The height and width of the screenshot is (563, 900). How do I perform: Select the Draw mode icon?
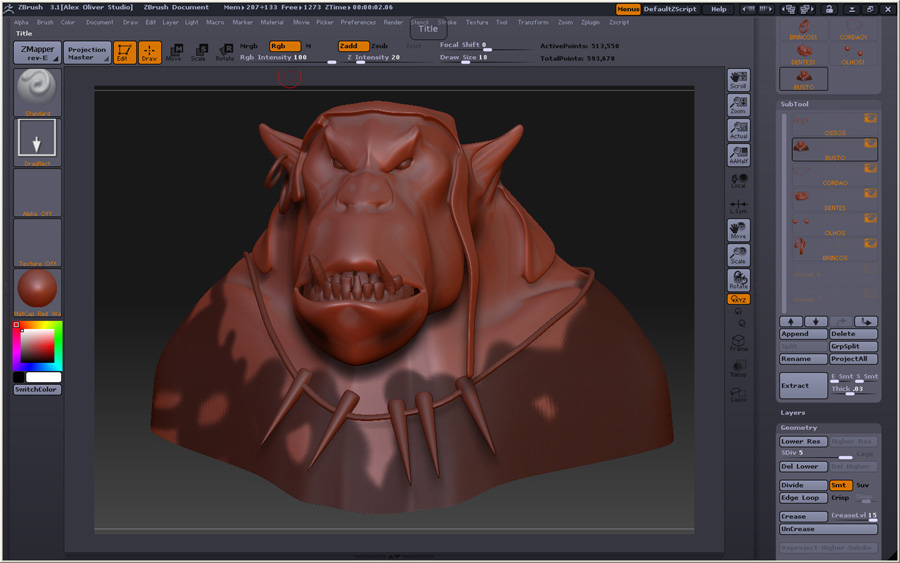click(x=149, y=53)
